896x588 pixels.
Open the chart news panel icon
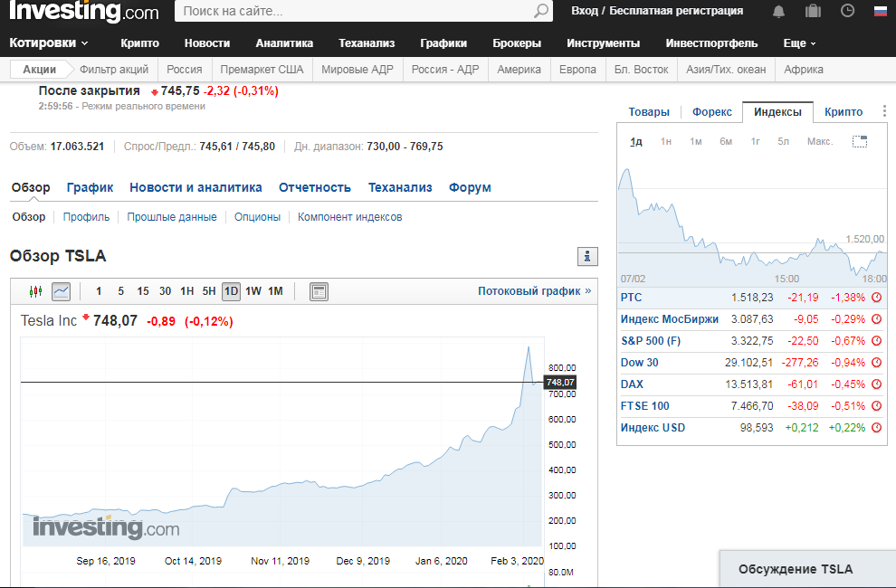point(319,291)
